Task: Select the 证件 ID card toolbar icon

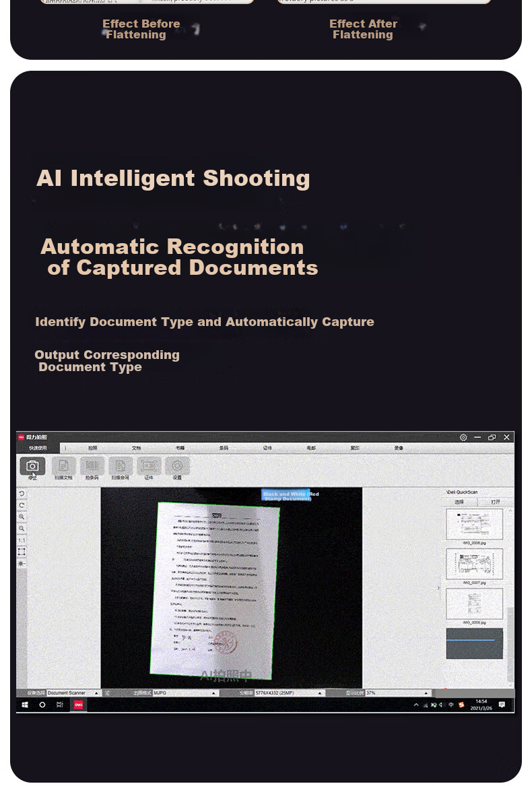Action: point(149,466)
